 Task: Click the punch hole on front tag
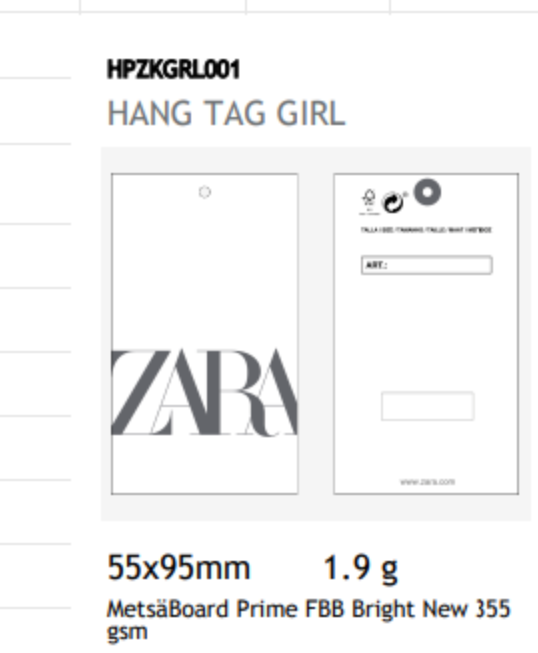[204, 192]
